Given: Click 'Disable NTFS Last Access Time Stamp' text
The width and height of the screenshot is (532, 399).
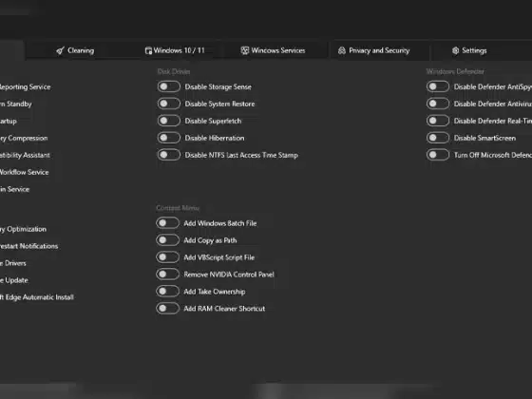Looking at the screenshot, I should click(241, 155).
